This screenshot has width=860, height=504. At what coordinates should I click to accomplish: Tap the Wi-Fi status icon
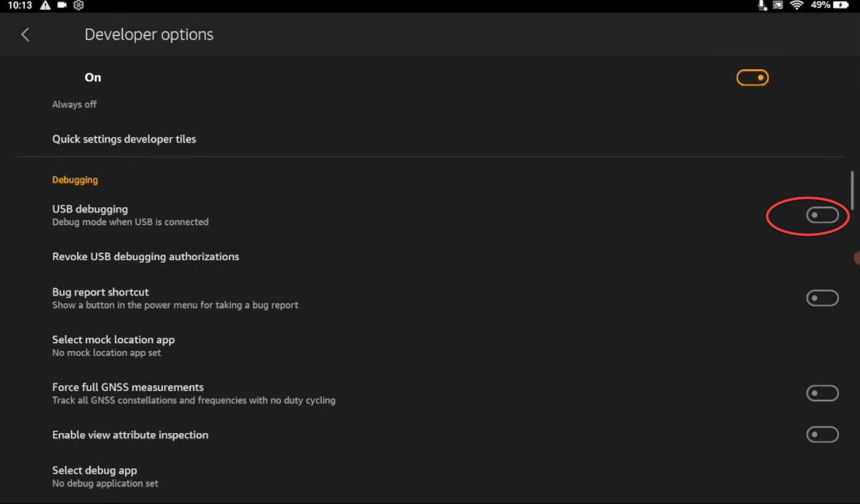coord(797,5)
